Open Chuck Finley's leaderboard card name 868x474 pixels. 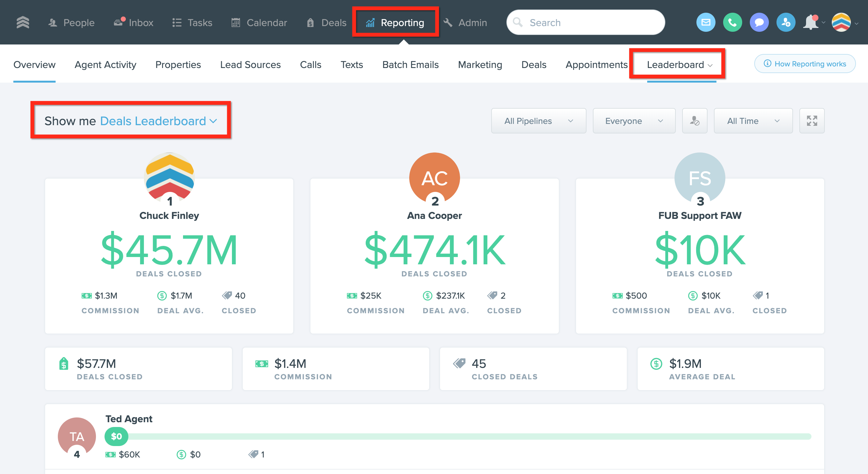tap(169, 216)
